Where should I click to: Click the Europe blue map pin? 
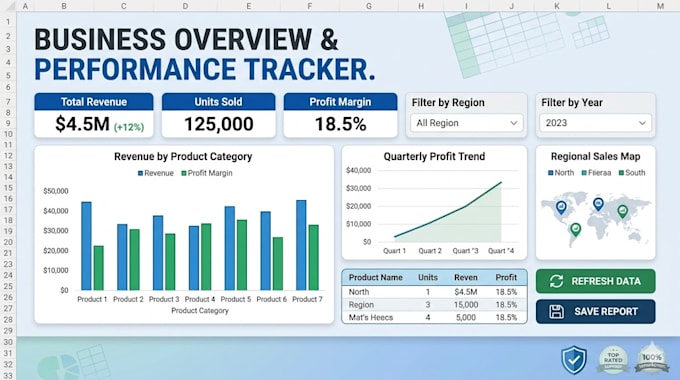click(598, 204)
